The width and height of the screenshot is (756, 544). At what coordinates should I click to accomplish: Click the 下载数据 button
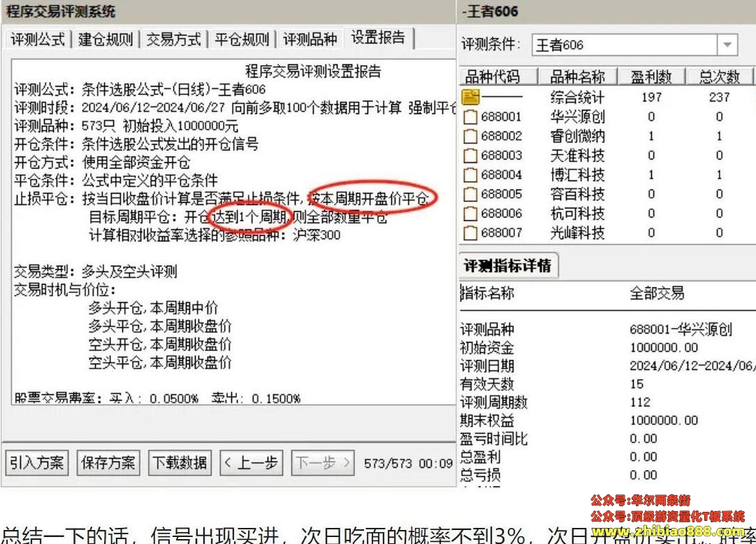click(x=180, y=463)
